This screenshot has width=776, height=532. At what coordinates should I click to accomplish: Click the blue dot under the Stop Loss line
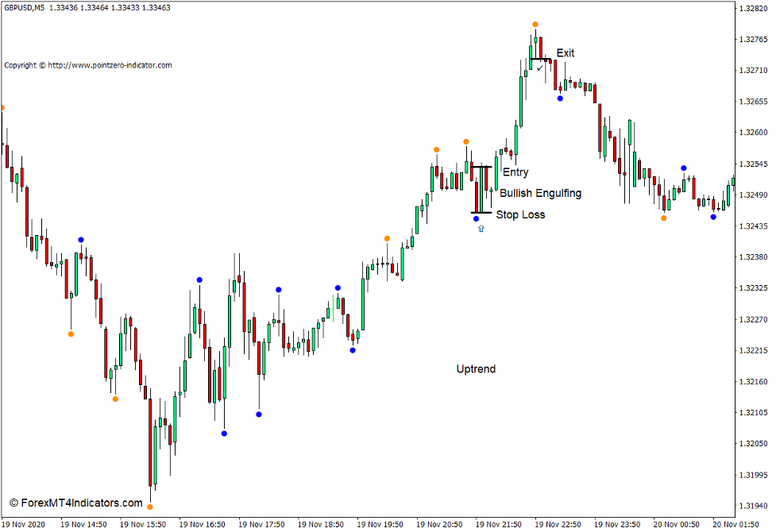tap(476, 218)
